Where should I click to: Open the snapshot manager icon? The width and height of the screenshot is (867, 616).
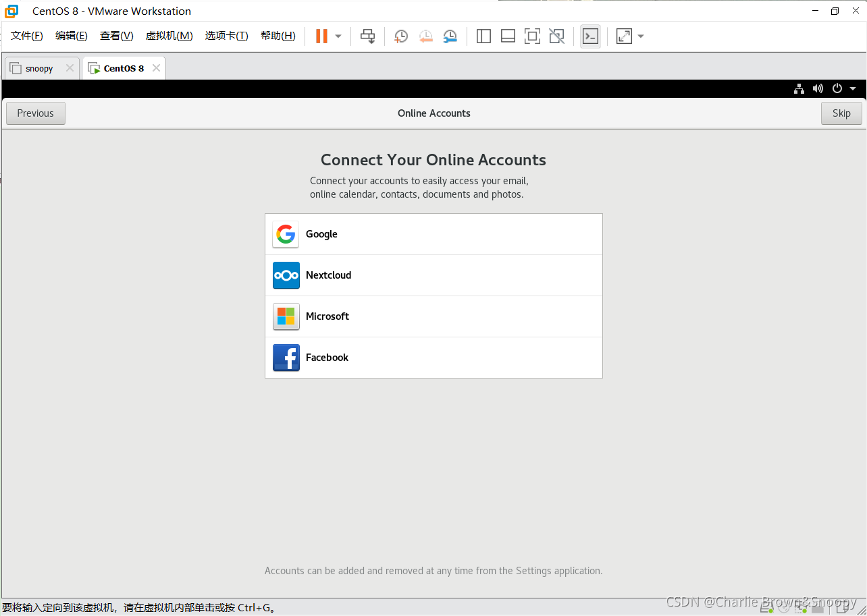point(450,36)
